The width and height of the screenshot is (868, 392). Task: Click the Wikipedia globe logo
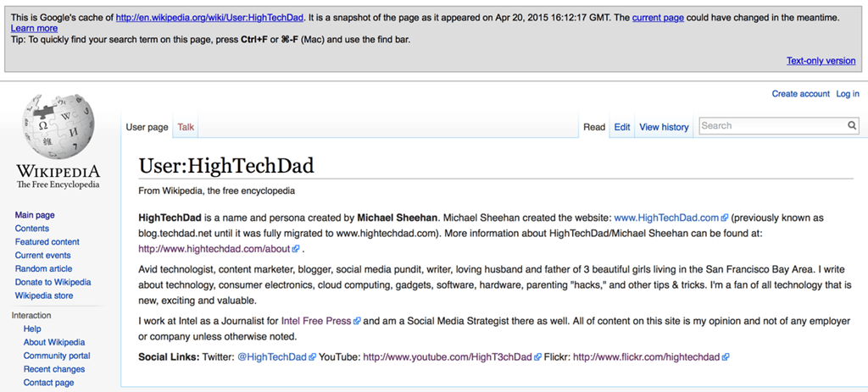[x=58, y=127]
